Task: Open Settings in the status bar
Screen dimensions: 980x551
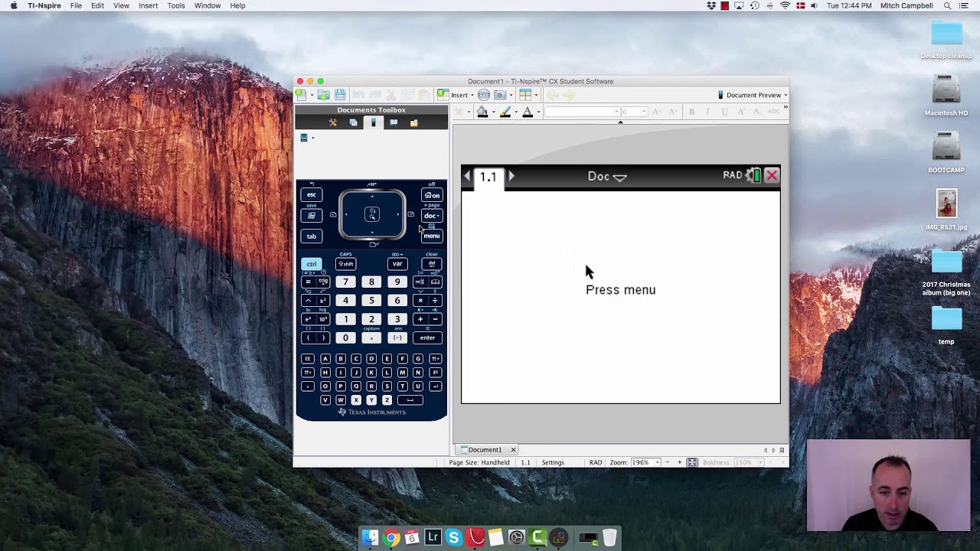Action: click(x=553, y=462)
